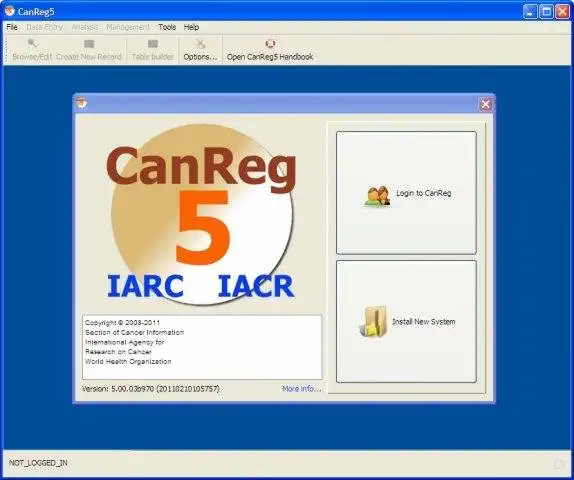Open the Tools menu

tap(167, 27)
